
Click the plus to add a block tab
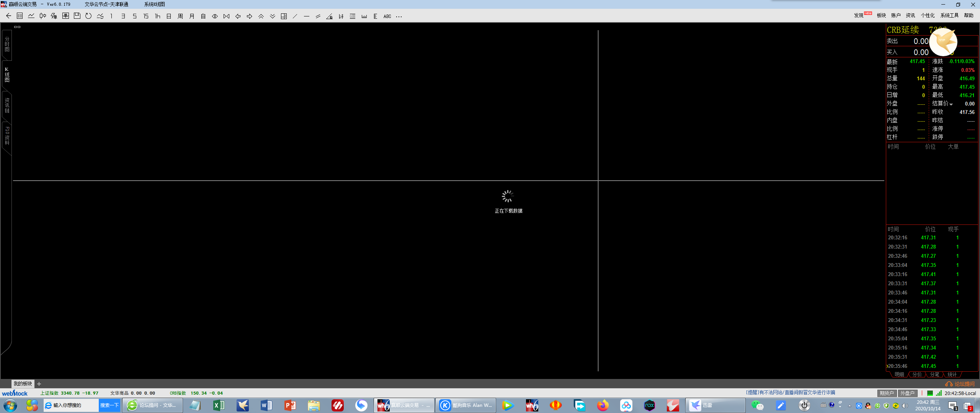pos(39,384)
